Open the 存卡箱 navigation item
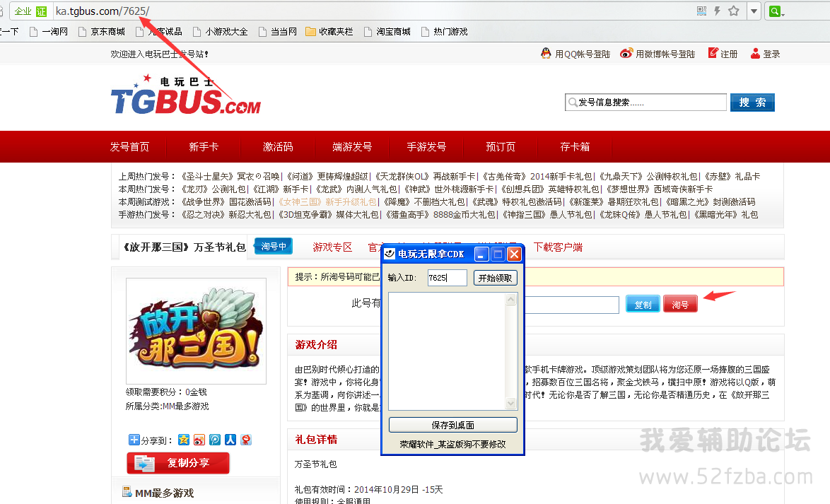830x504 pixels. coord(575,146)
